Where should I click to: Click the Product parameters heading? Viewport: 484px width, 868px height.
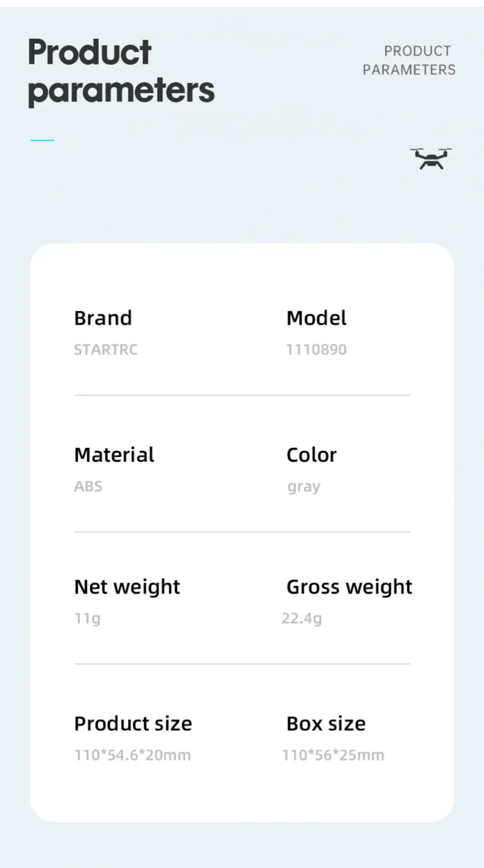(121, 71)
